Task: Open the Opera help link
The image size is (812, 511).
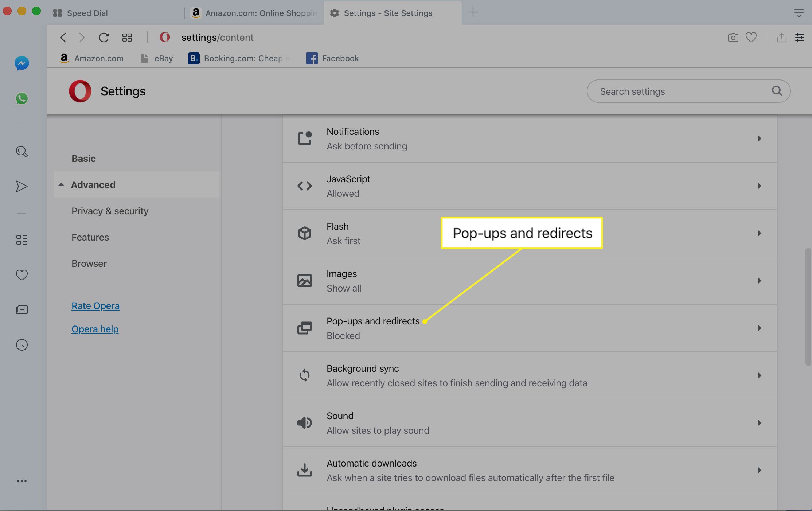Action: pyautogui.click(x=94, y=329)
